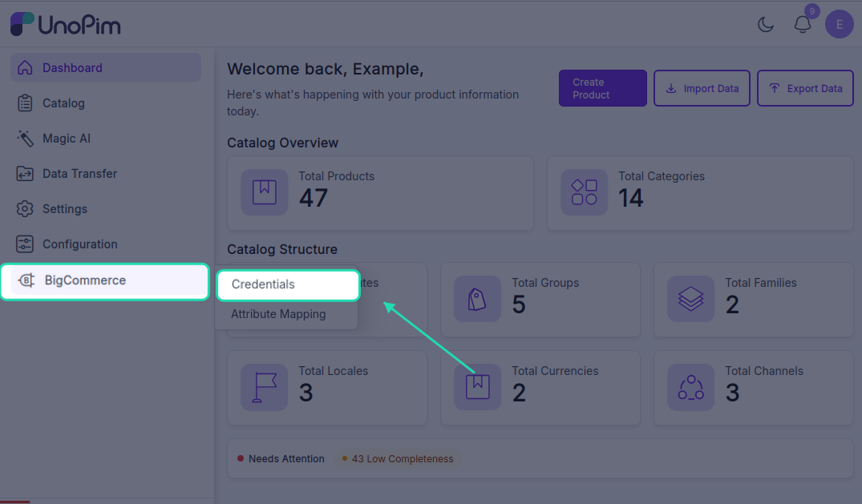
Task: Open Dashboard in sidebar
Action: (106, 67)
